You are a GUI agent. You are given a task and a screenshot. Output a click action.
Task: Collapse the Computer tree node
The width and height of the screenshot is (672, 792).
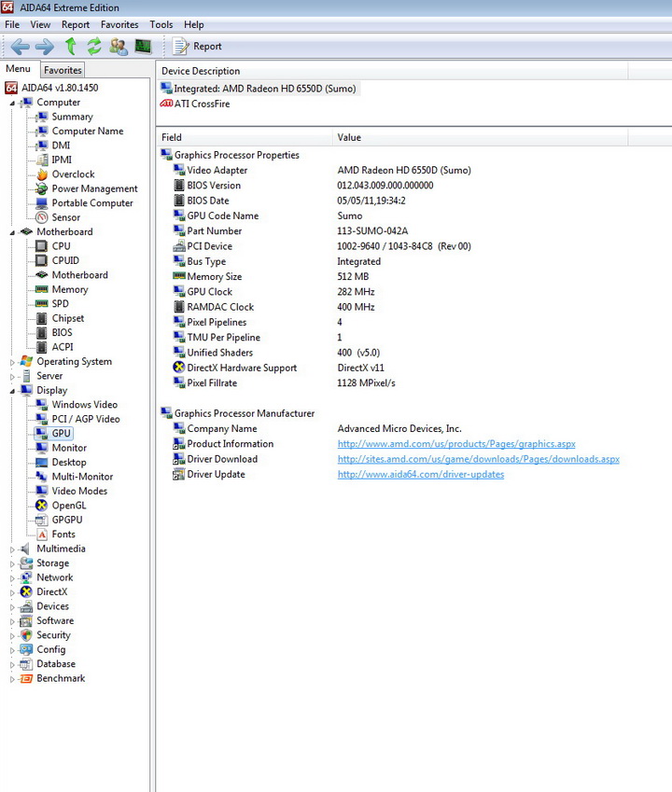coord(12,103)
